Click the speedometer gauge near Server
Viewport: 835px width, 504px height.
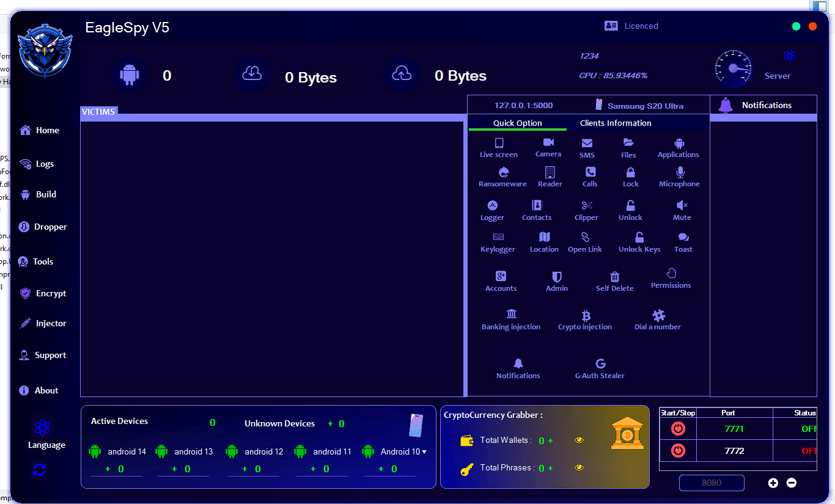point(734,68)
